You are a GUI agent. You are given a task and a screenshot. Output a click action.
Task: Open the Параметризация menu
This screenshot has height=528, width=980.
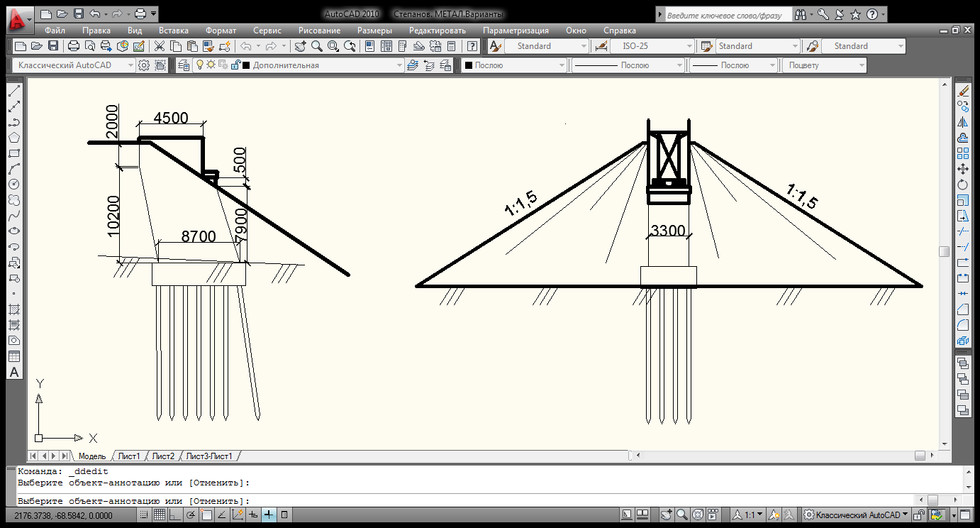coord(516,31)
